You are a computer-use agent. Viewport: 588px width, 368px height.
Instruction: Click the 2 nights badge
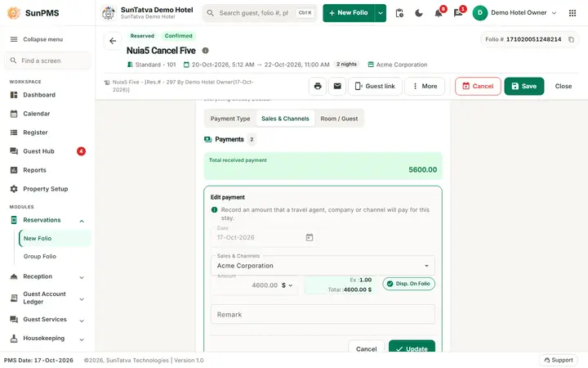click(x=346, y=65)
